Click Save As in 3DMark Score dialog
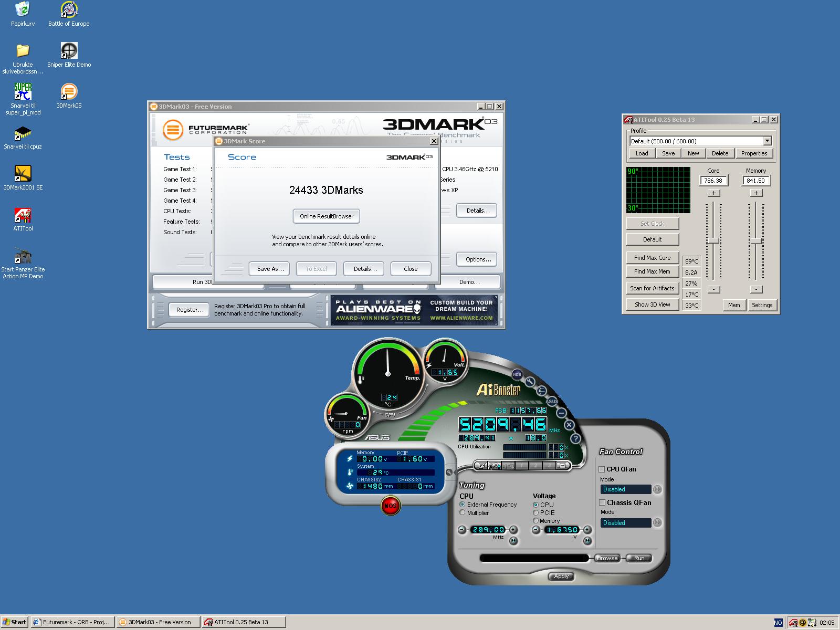 point(270,269)
